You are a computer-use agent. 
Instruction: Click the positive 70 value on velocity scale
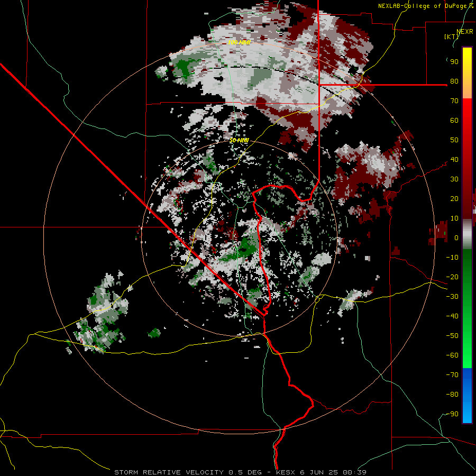tap(454, 101)
